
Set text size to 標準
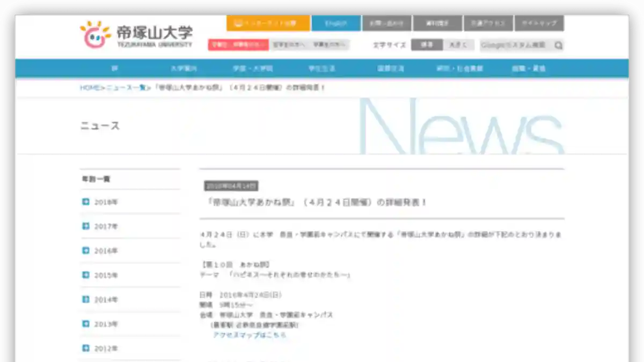click(x=427, y=45)
